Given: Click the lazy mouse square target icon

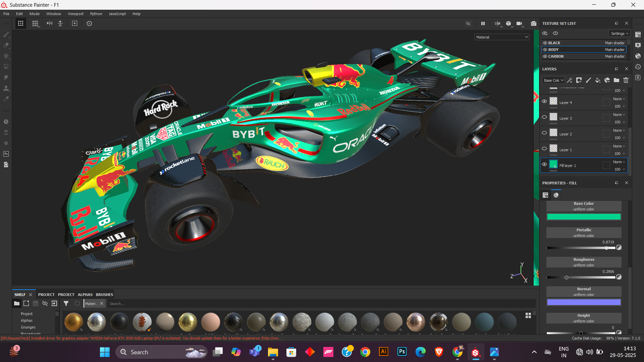Looking at the screenshot, I should 74,23.
